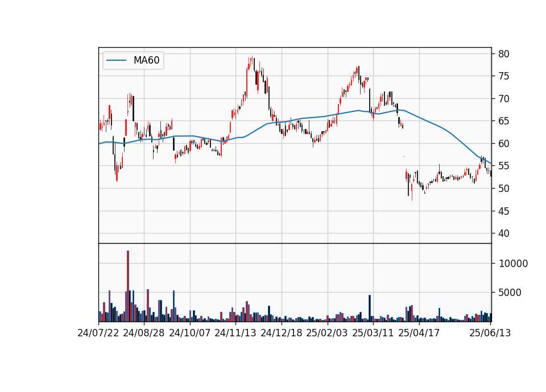Click the 25/03/11 date label
The height and width of the screenshot is (392, 546).
click(373, 333)
